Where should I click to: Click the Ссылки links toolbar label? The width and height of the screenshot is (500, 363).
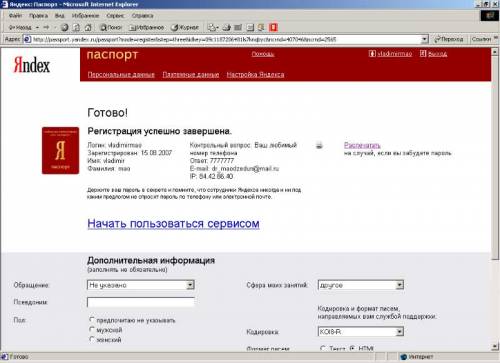coord(481,39)
